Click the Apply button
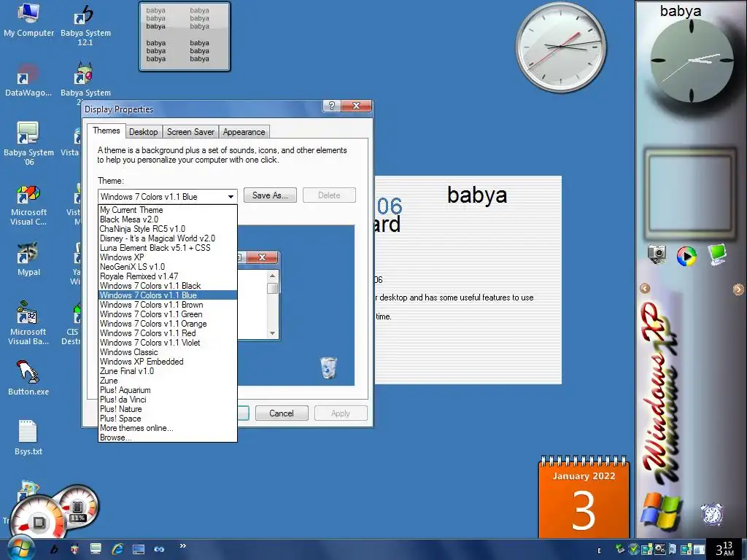Image resolution: width=747 pixels, height=560 pixels. (x=341, y=413)
